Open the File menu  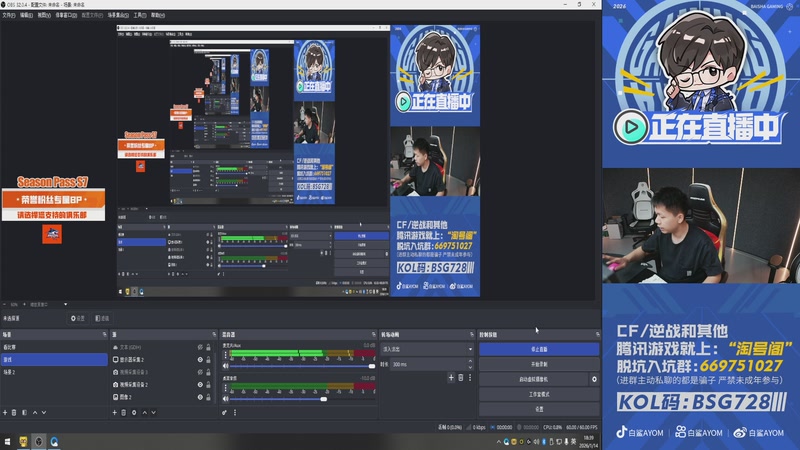(x=8, y=15)
